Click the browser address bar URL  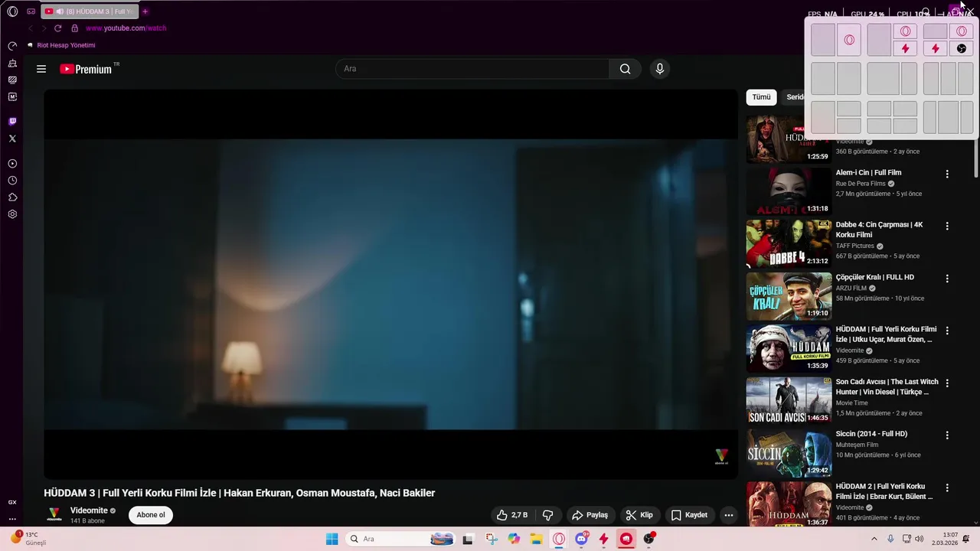click(126, 28)
